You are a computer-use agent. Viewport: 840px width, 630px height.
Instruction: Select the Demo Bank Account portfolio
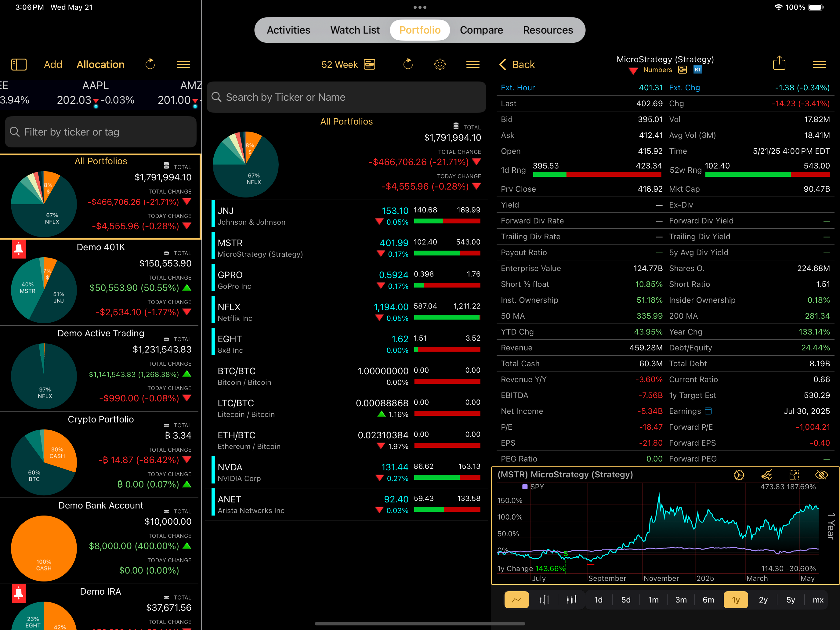click(101, 541)
